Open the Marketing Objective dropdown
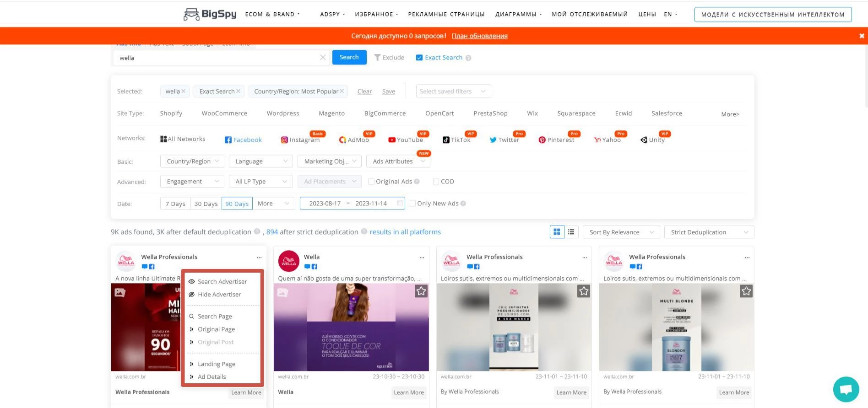The image size is (868, 408). 330,161
